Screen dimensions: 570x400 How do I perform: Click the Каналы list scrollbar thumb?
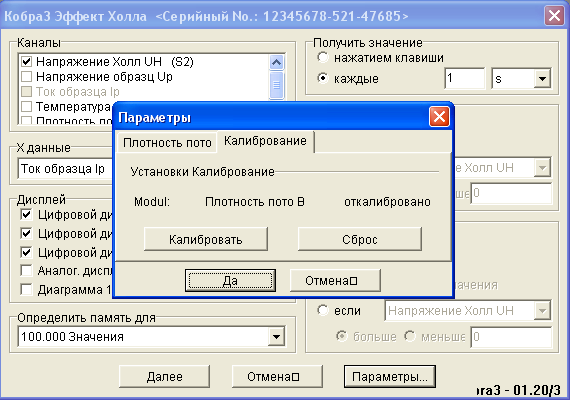coord(276,85)
